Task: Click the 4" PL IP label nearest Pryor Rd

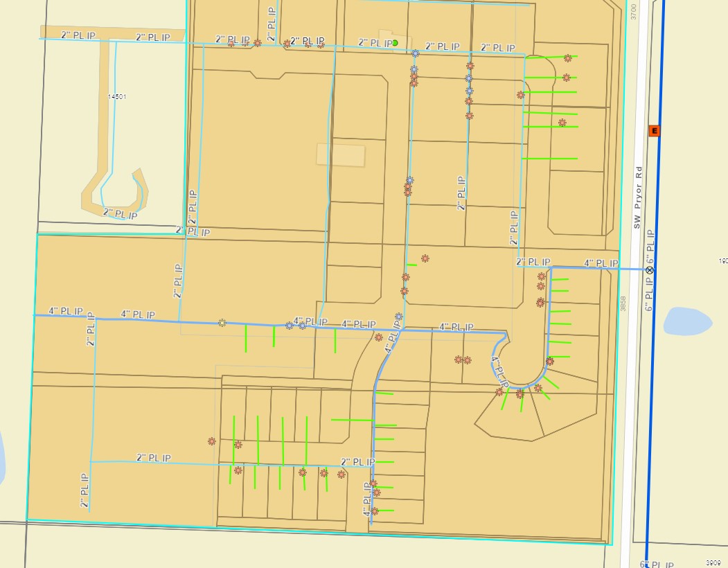Action: pos(601,263)
